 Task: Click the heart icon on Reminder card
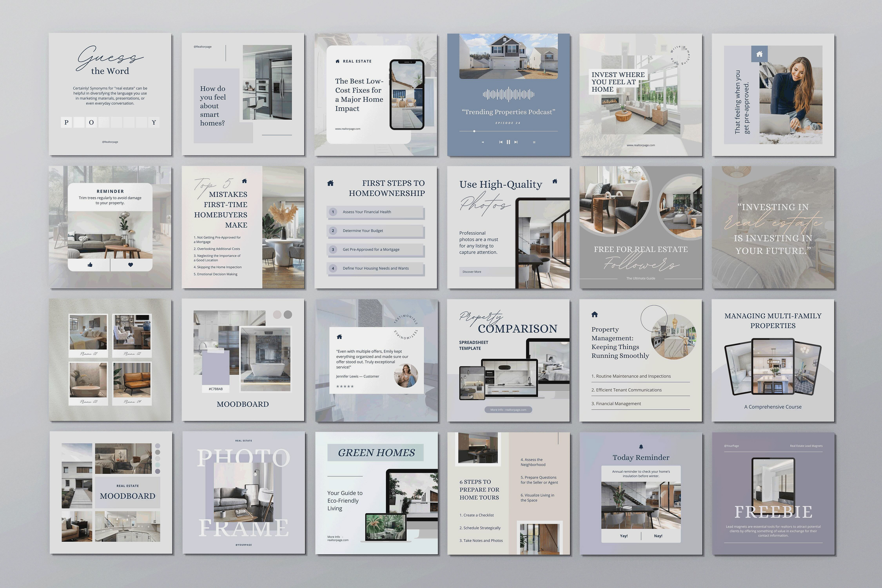click(130, 265)
